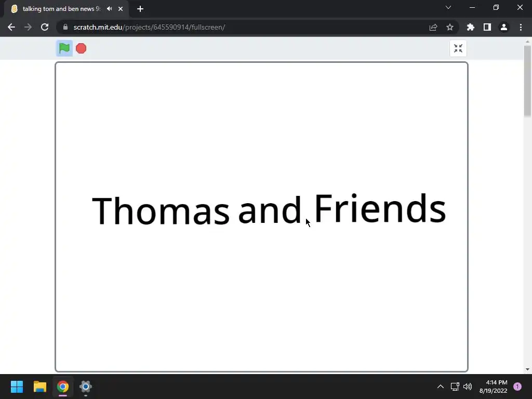This screenshot has width=532, height=399.
Task: Click the page vertical scrollbar thumb
Action: click(527, 81)
